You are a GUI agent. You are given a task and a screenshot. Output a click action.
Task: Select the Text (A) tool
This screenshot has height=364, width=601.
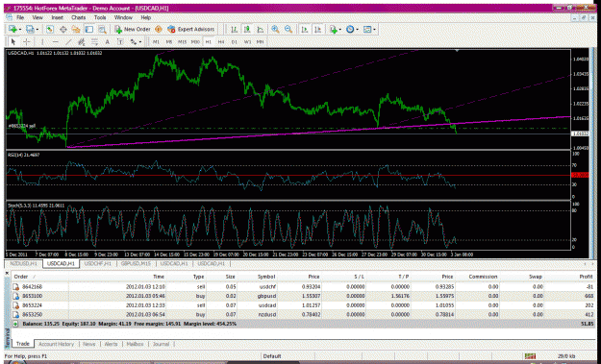108,41
